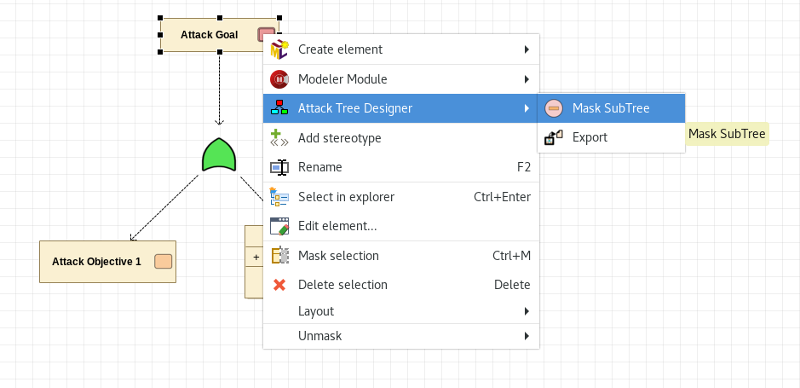This screenshot has width=800, height=388.
Task: Click the dashed link to Attack Objective 1
Action: [164, 207]
